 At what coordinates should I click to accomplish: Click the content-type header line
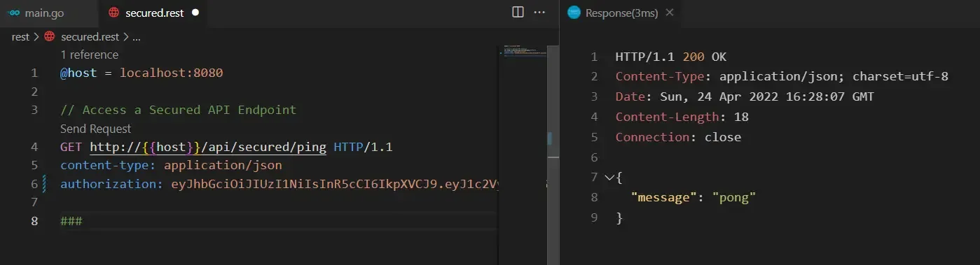pyautogui.click(x=171, y=166)
